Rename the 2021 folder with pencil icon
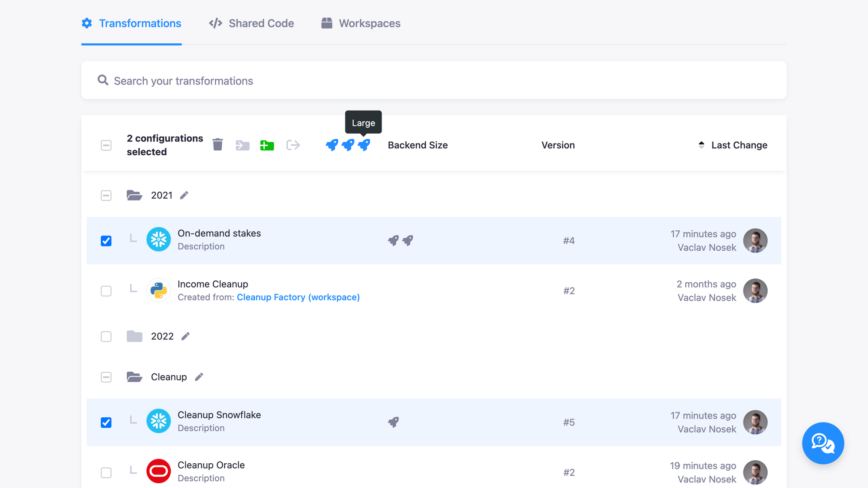 pos(184,196)
